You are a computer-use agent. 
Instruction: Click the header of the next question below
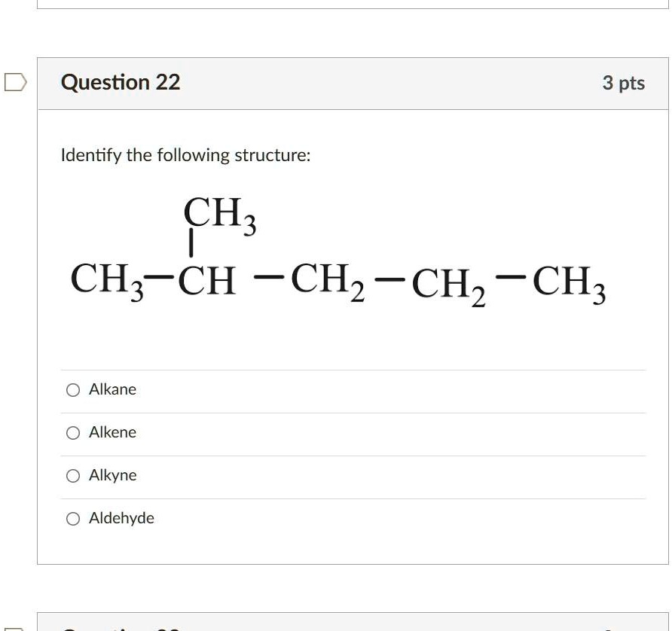(x=353, y=626)
